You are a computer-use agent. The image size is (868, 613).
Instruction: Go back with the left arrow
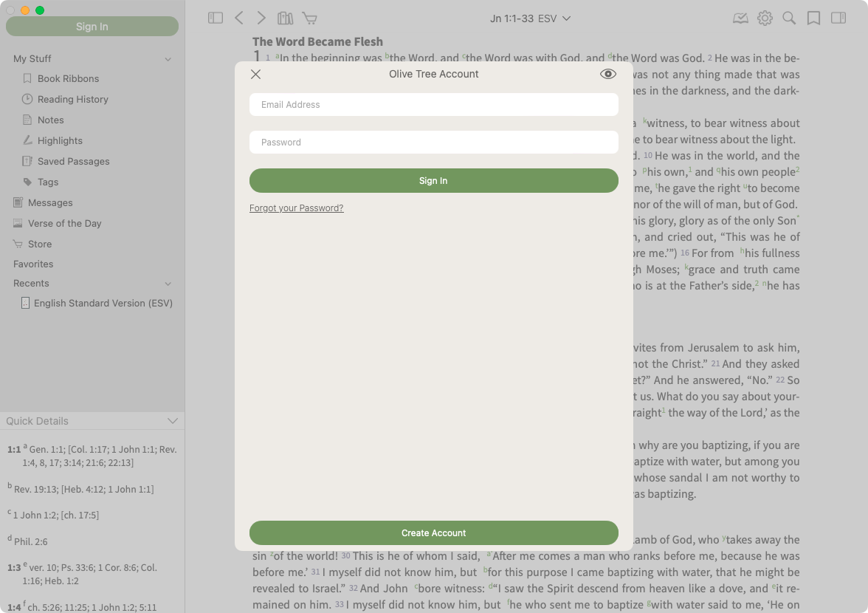239,18
